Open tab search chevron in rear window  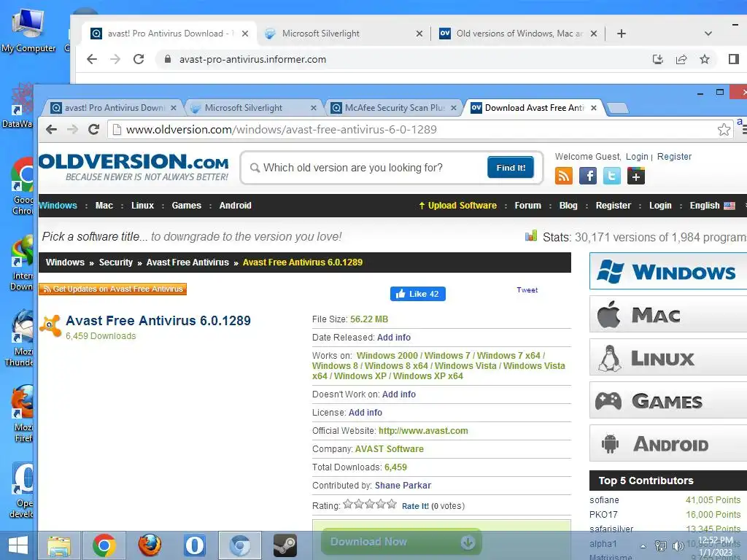[708, 34]
